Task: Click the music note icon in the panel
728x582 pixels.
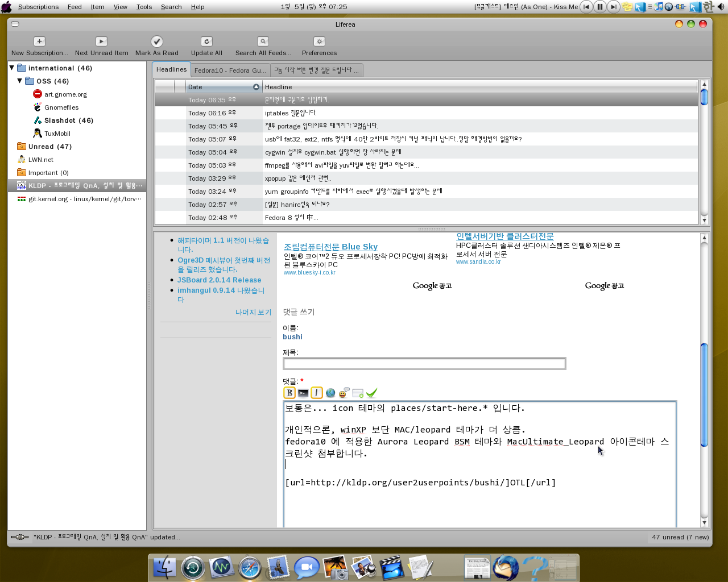Action: (x=659, y=7)
